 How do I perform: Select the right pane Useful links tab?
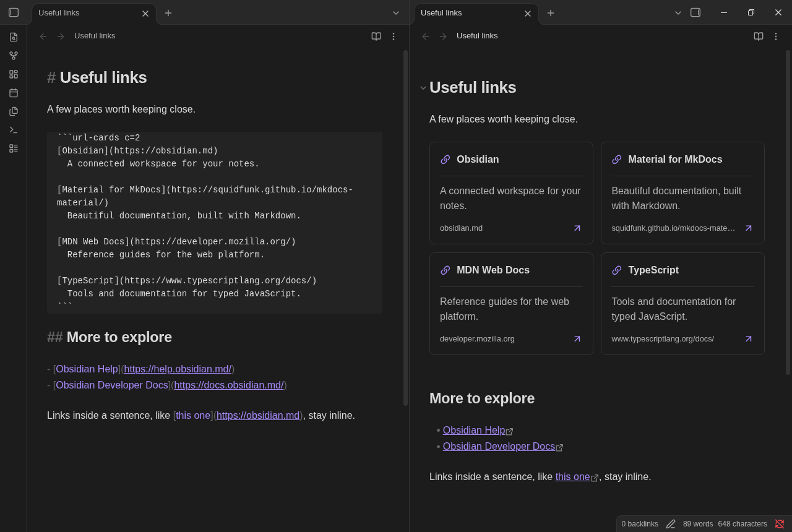[476, 13]
